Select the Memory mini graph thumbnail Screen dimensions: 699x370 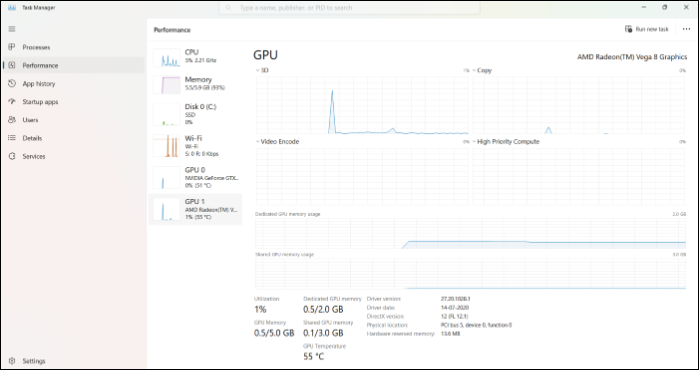(x=167, y=85)
